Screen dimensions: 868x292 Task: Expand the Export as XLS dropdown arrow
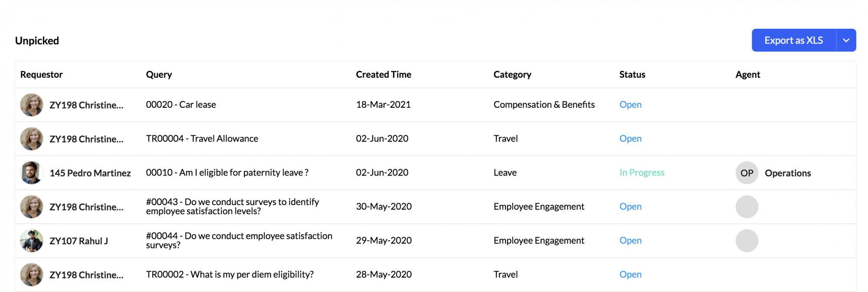(x=846, y=40)
